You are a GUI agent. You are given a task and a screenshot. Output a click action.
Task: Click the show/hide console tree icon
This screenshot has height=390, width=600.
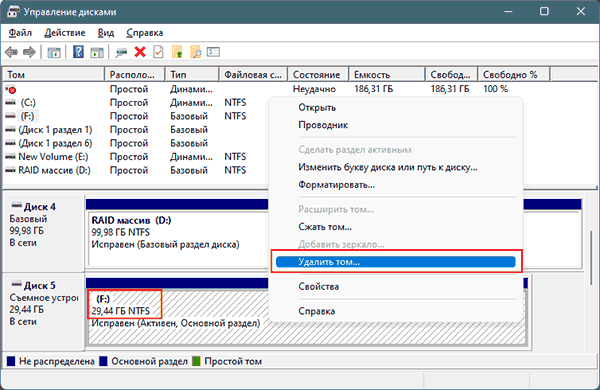[54, 52]
